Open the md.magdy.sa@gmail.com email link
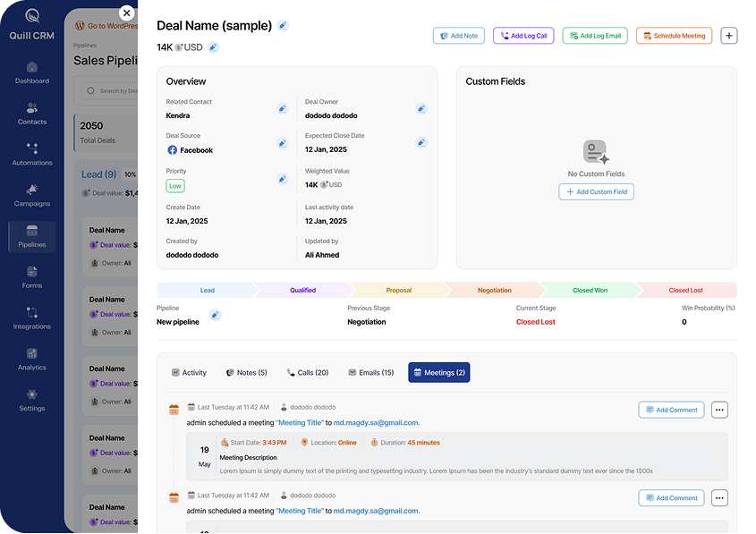 376,422
